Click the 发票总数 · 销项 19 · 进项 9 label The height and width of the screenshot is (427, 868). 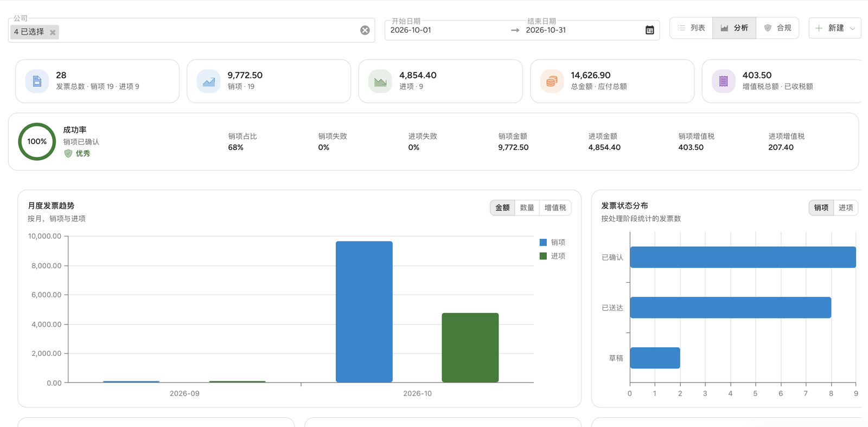pyautogui.click(x=98, y=87)
